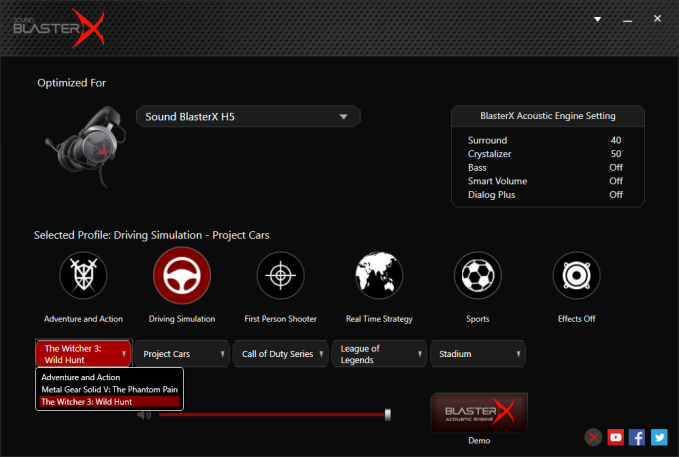Viewport: 679px width, 457px height.
Task: Click the Optimized For heading
Action: 71,83
